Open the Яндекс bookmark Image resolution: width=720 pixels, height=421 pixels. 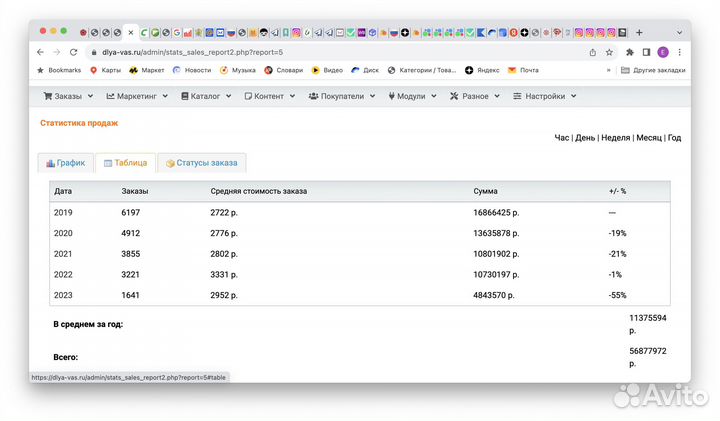(481, 71)
